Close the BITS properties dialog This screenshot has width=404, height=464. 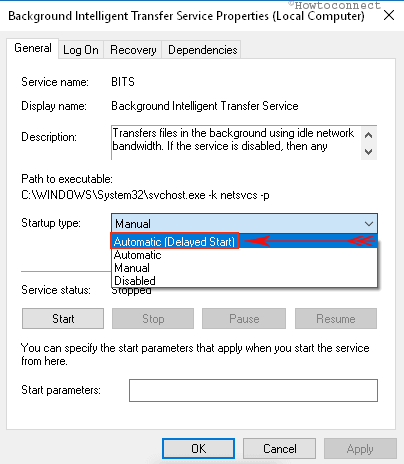click(389, 15)
